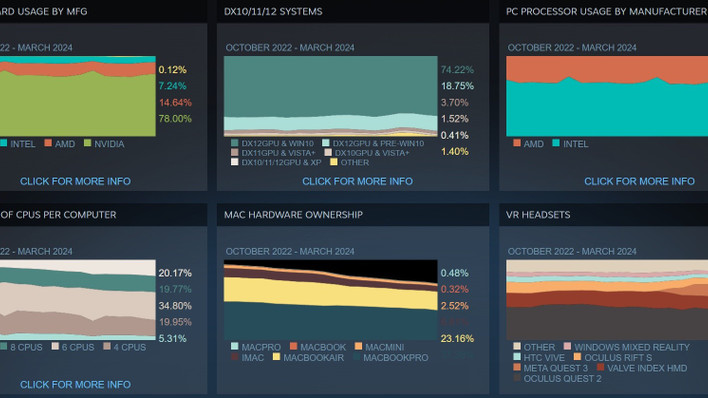Click the DX10/11/12 SYSTEMS heading
Viewport: 708px width, 398px height.
(273, 12)
